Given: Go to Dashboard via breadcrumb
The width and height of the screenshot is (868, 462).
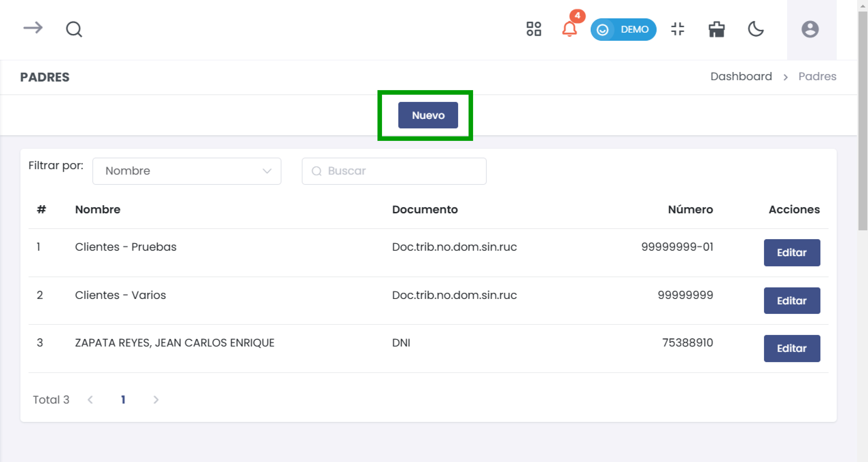Looking at the screenshot, I should 741,77.
